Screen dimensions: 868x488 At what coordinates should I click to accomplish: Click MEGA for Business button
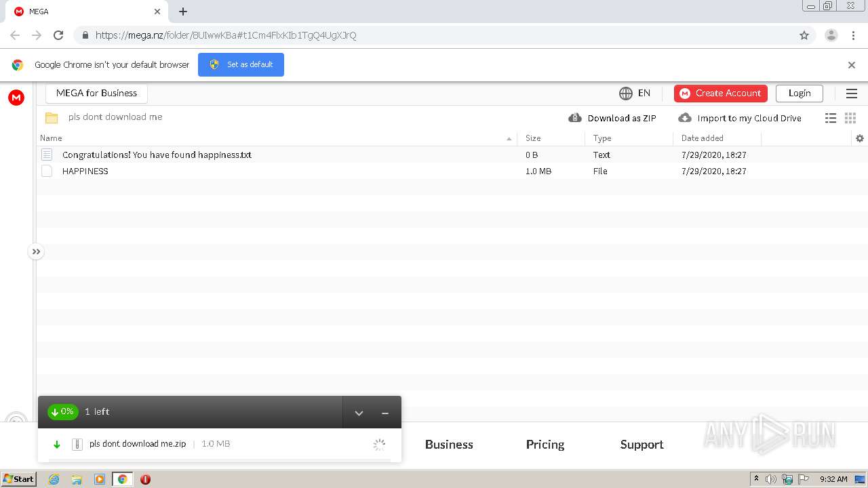pyautogui.click(x=96, y=94)
